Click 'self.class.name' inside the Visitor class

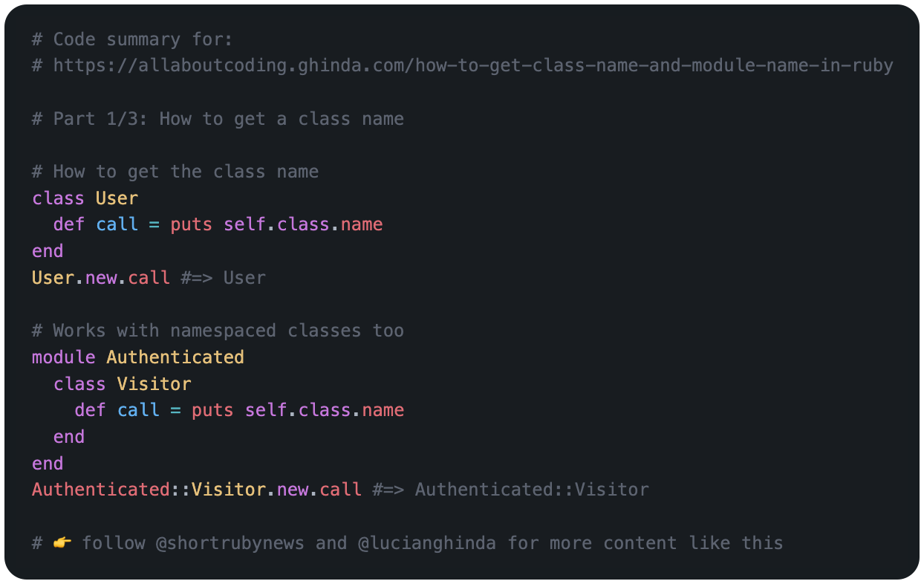(325, 410)
